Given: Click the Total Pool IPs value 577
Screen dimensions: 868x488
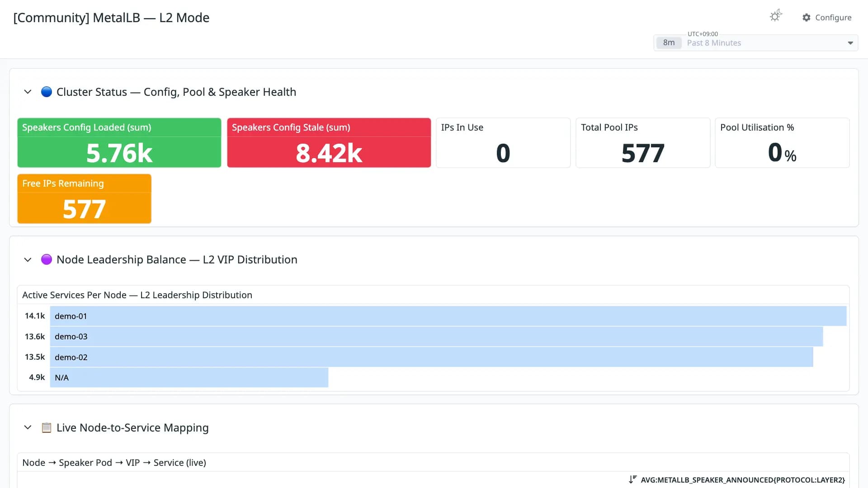Looking at the screenshot, I should (x=643, y=153).
